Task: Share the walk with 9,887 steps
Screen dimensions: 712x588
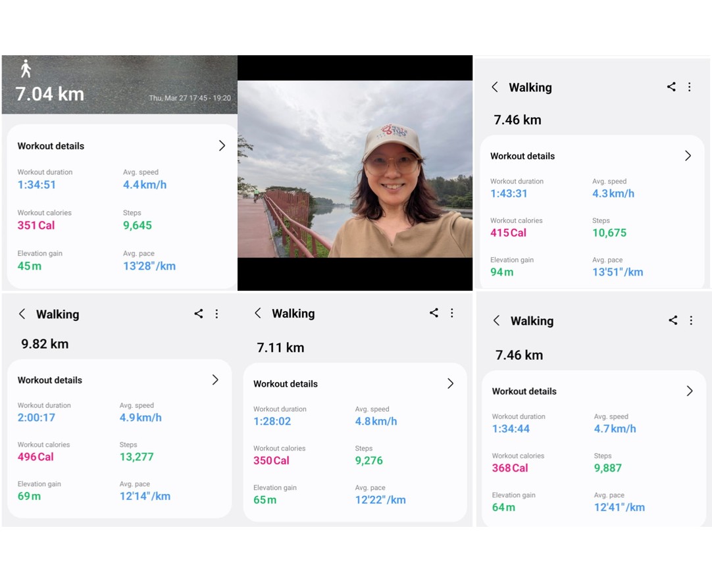Action: 673,320
